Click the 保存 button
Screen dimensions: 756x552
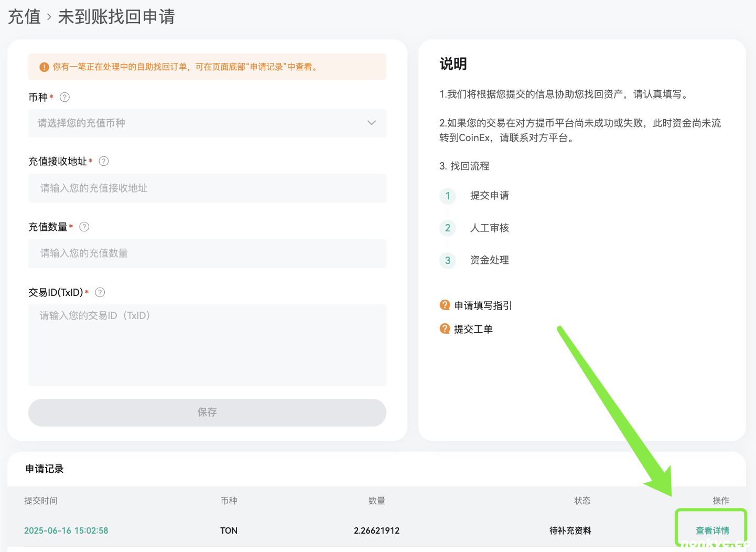(x=207, y=412)
